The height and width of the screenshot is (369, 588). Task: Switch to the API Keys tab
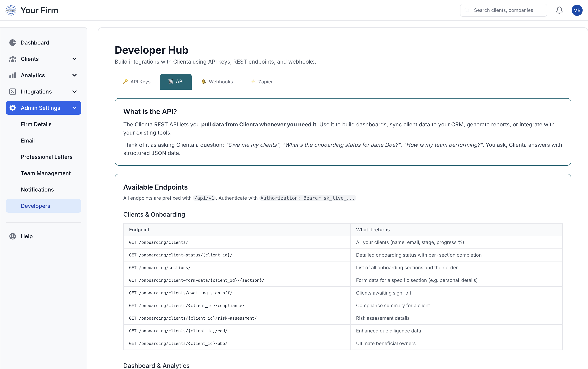point(137,82)
